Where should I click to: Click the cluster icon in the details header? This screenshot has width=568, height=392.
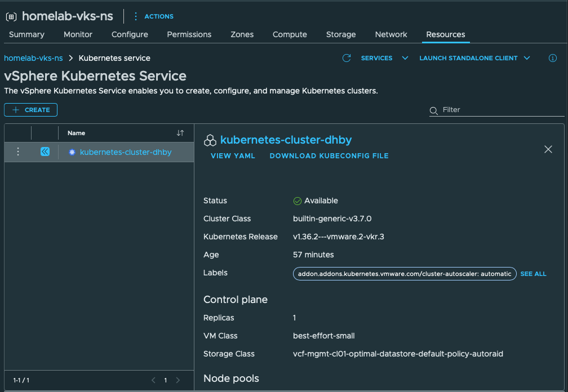(x=210, y=140)
